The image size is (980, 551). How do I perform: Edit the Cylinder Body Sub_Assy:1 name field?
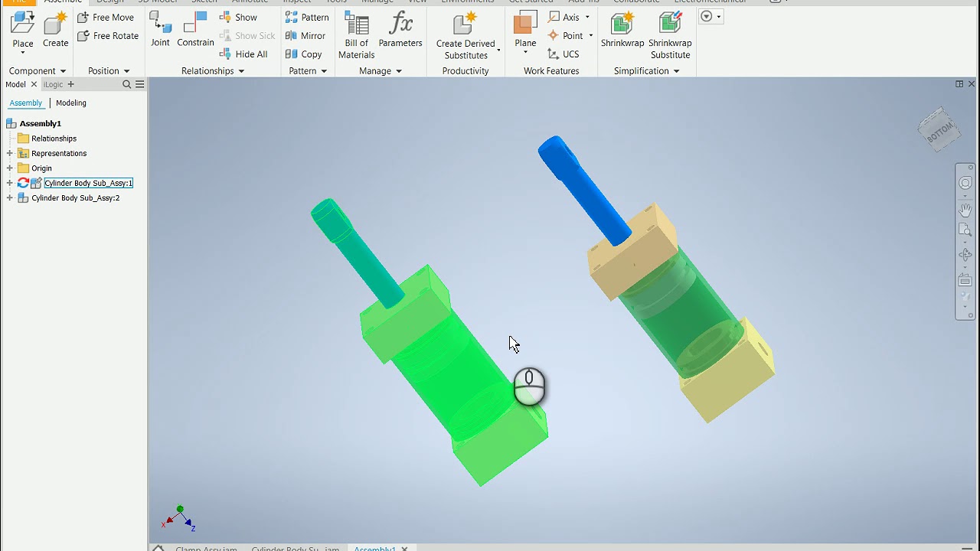point(88,183)
